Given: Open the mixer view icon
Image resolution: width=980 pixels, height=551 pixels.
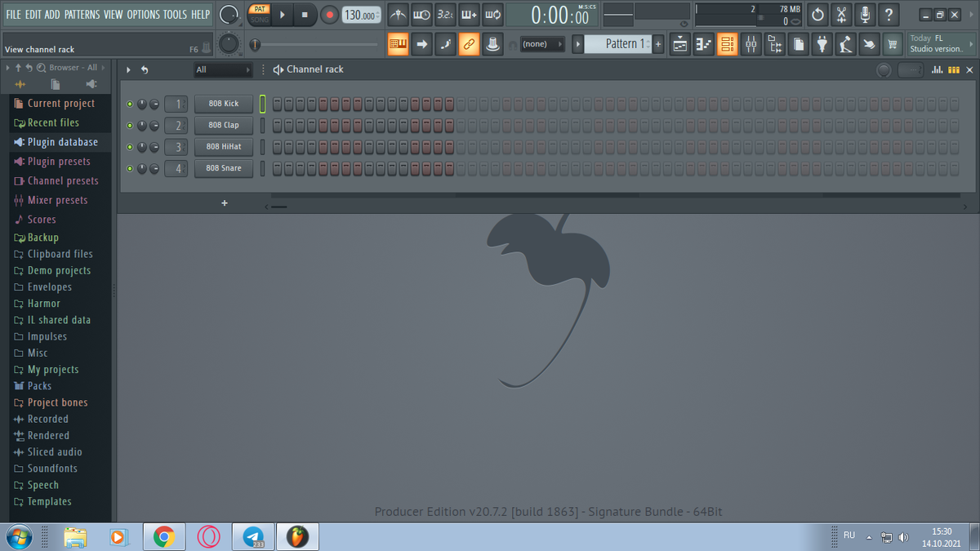Looking at the screenshot, I should [x=751, y=44].
